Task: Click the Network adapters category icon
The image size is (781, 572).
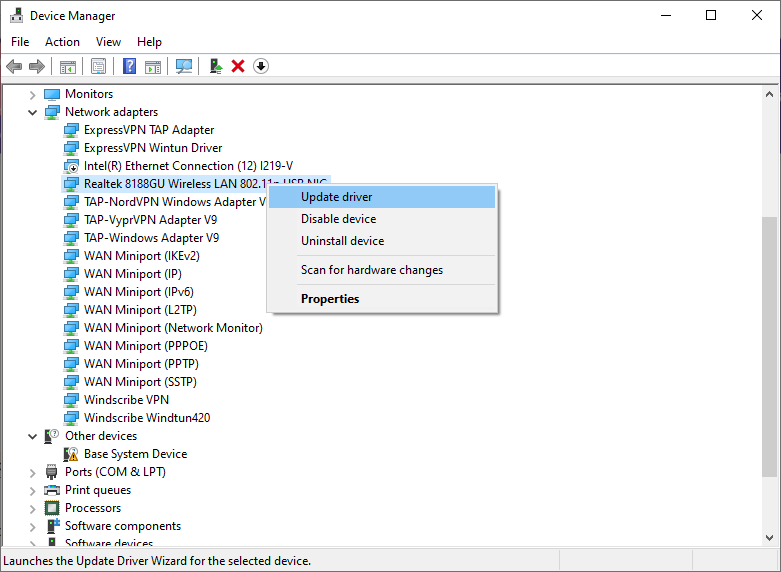Action: [x=52, y=112]
